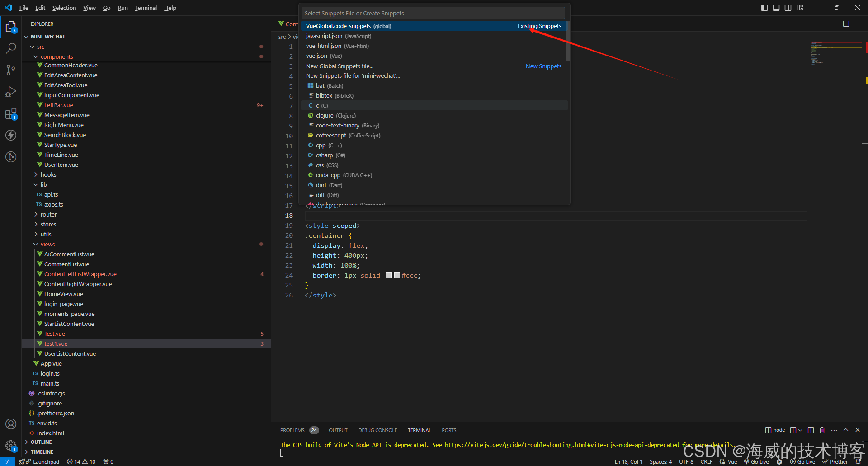
Task: Open the Accounts menu in activity bar
Action: (x=11, y=424)
